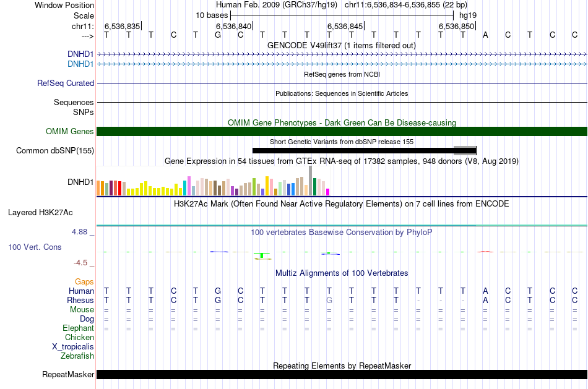588x389 pixels.
Task: Click the Gaps label in Multiz alignment
Action: 84,282
